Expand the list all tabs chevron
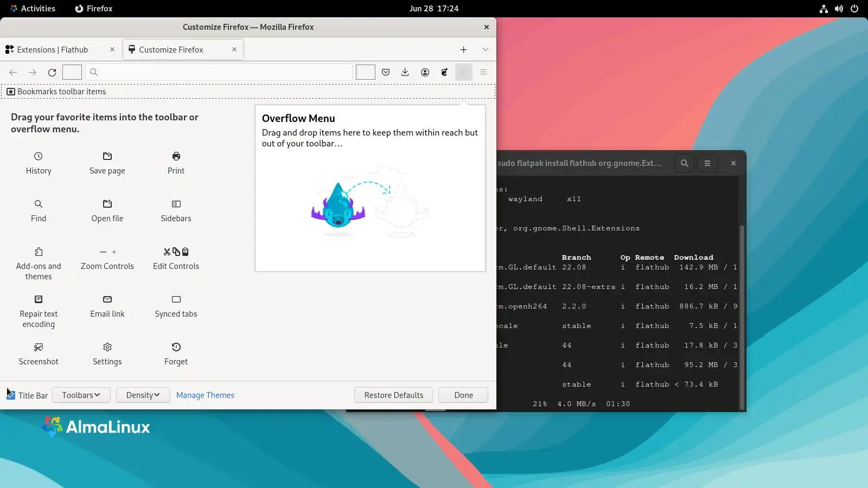This screenshot has height=488, width=868. tap(486, 49)
